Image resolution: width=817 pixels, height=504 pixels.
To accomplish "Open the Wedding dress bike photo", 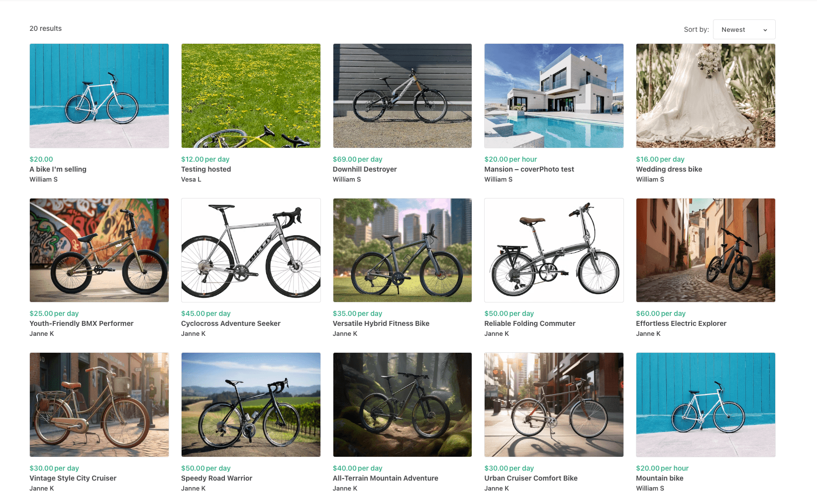I will pos(705,96).
